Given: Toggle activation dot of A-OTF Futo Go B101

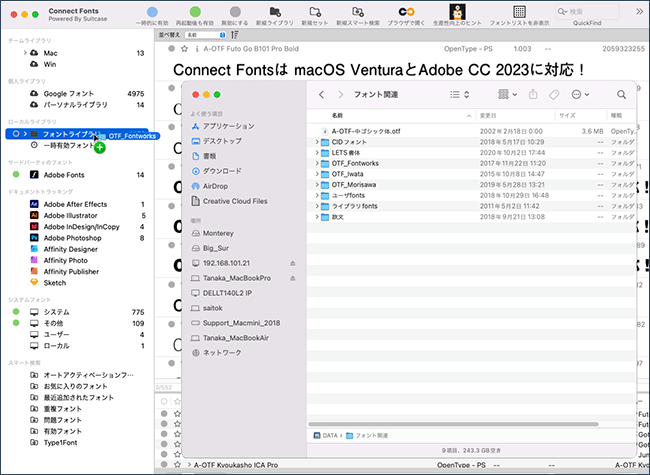Looking at the screenshot, I should [x=171, y=49].
